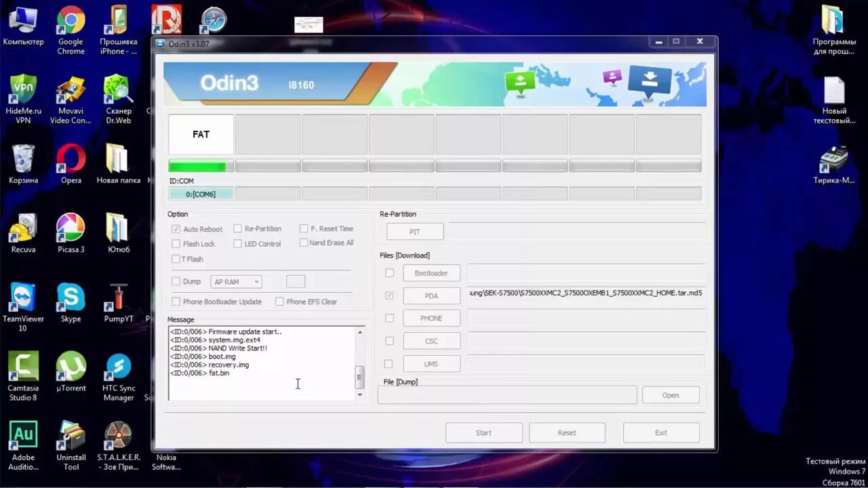The width and height of the screenshot is (868, 488).
Task: Click the PDA file button
Action: pos(431,296)
